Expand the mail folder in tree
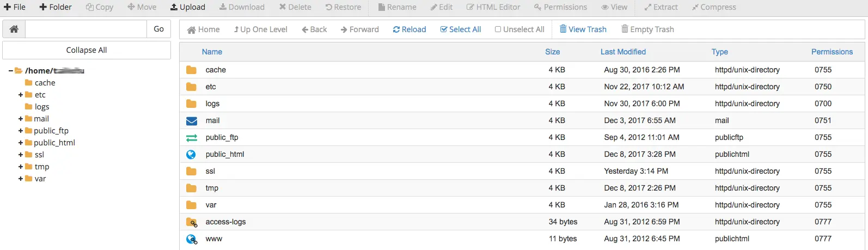Screen dimensions: 868x250 coord(21,119)
